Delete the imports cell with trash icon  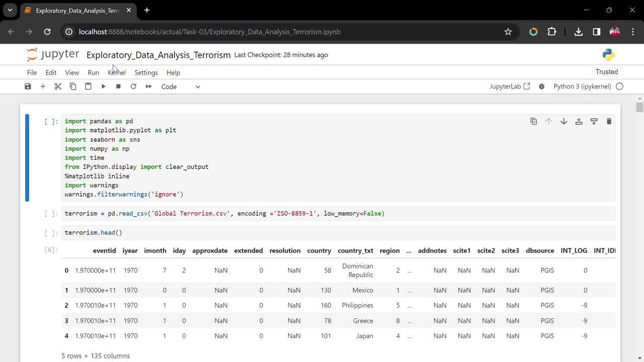click(x=609, y=121)
